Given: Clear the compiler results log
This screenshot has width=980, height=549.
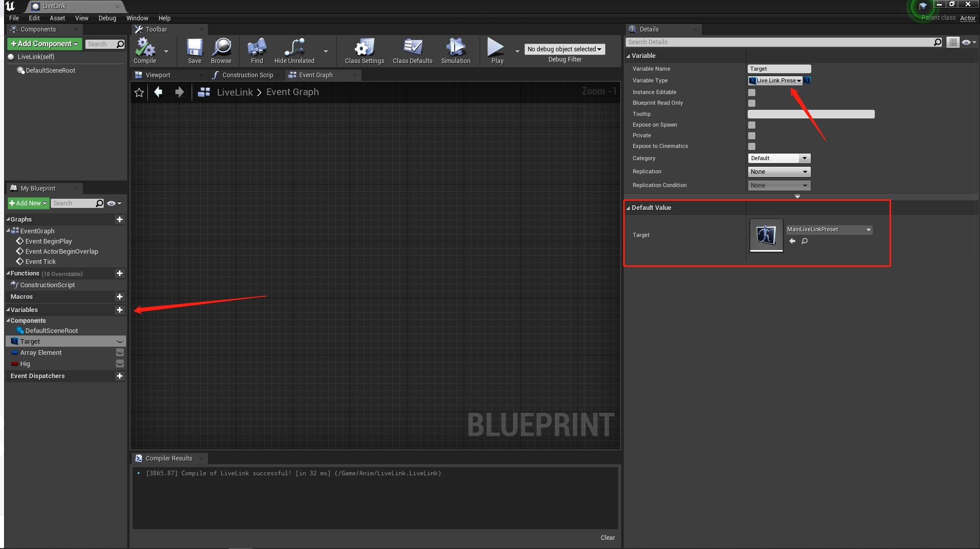Looking at the screenshot, I should [x=607, y=538].
